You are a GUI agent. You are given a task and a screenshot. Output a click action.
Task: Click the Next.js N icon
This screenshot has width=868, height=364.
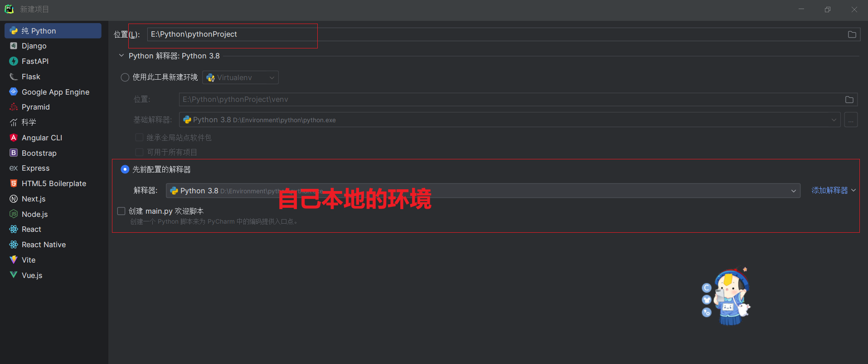pos(14,199)
